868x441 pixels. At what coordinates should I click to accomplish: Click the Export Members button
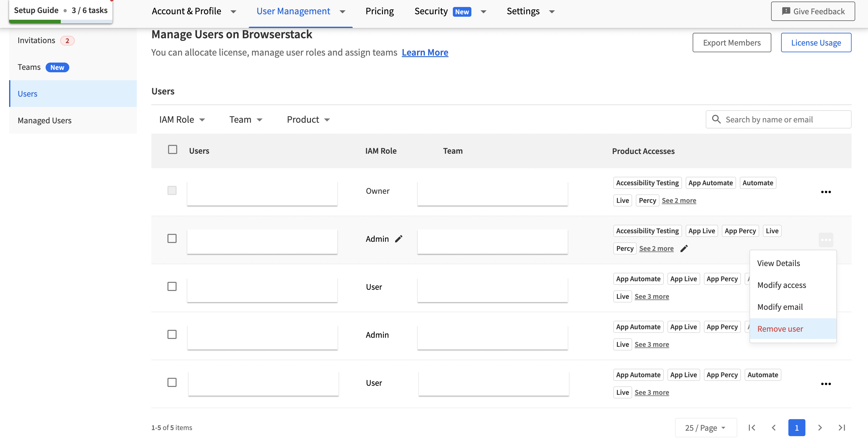(732, 43)
